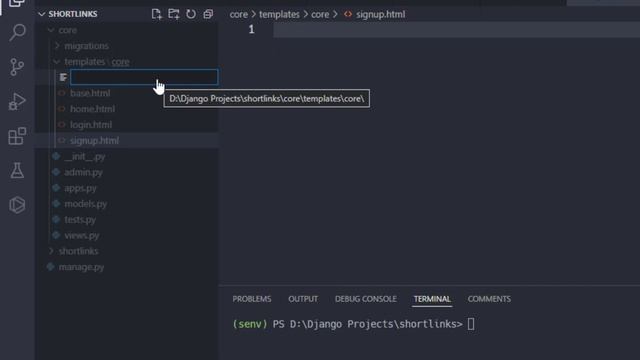Open the Search view in activity bar
This screenshot has height=360, width=640.
point(17,32)
